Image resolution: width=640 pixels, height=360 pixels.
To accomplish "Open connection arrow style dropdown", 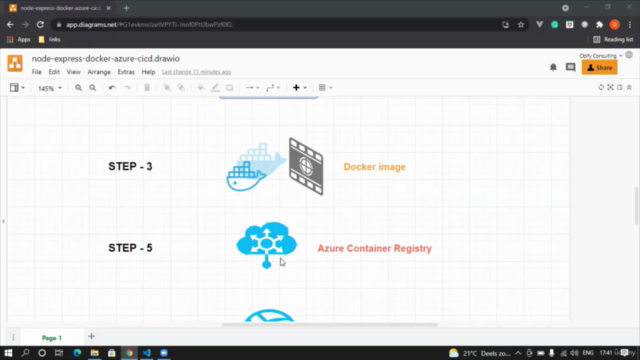I will tap(252, 88).
